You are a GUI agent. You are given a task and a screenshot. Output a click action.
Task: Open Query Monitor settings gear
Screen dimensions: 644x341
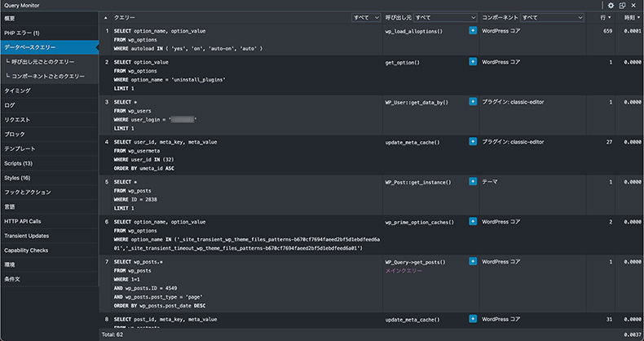click(x=611, y=5)
